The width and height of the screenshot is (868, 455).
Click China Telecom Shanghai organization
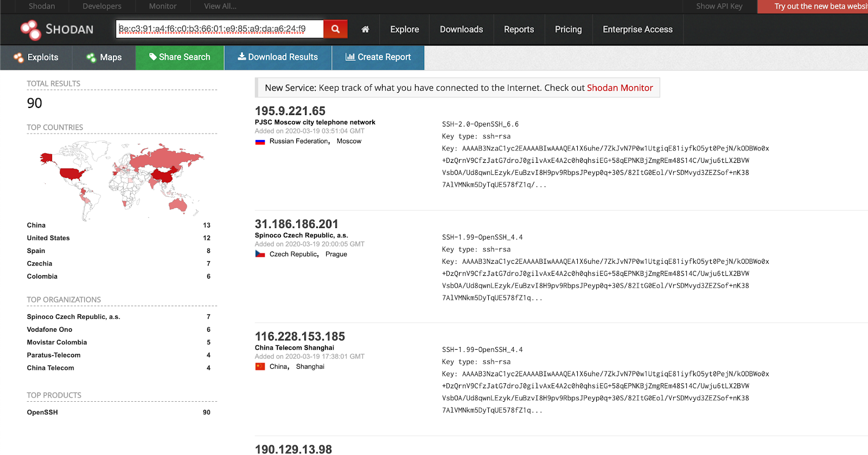click(295, 348)
